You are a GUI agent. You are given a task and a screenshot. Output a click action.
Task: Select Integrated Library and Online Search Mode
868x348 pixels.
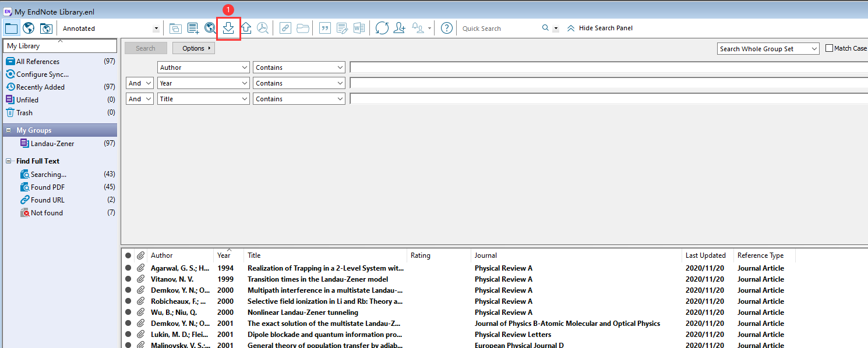[46, 28]
